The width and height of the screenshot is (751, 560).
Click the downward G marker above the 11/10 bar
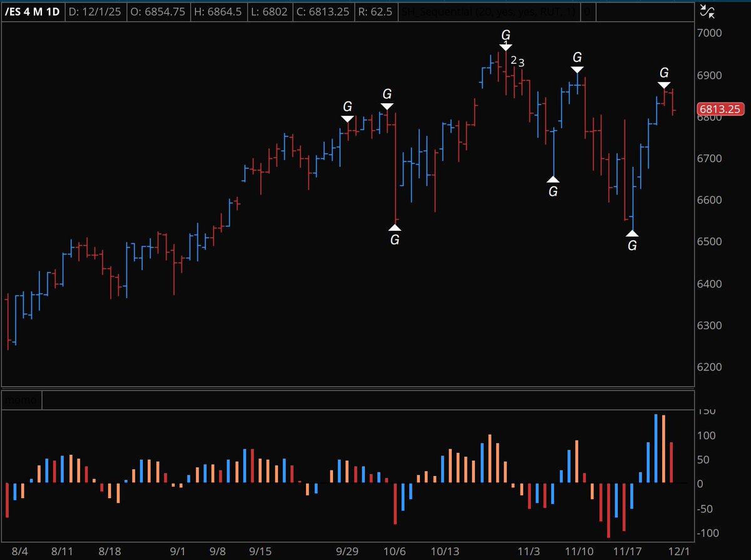(x=577, y=63)
